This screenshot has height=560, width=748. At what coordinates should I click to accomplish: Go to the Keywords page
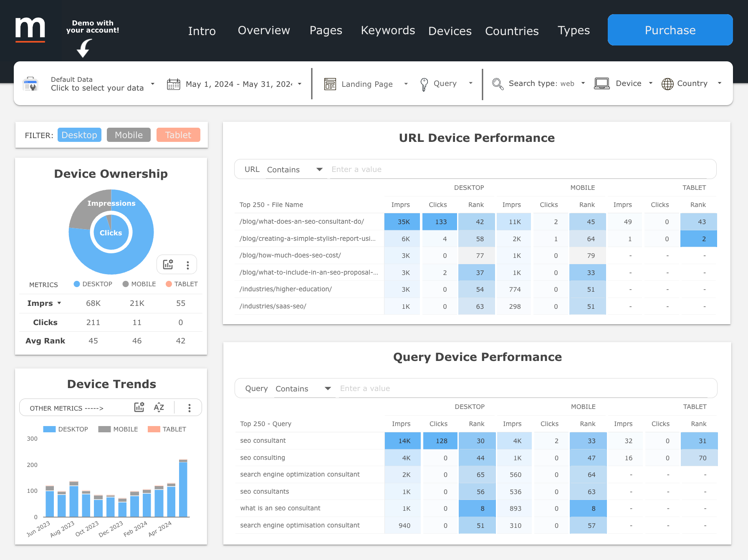tap(388, 30)
